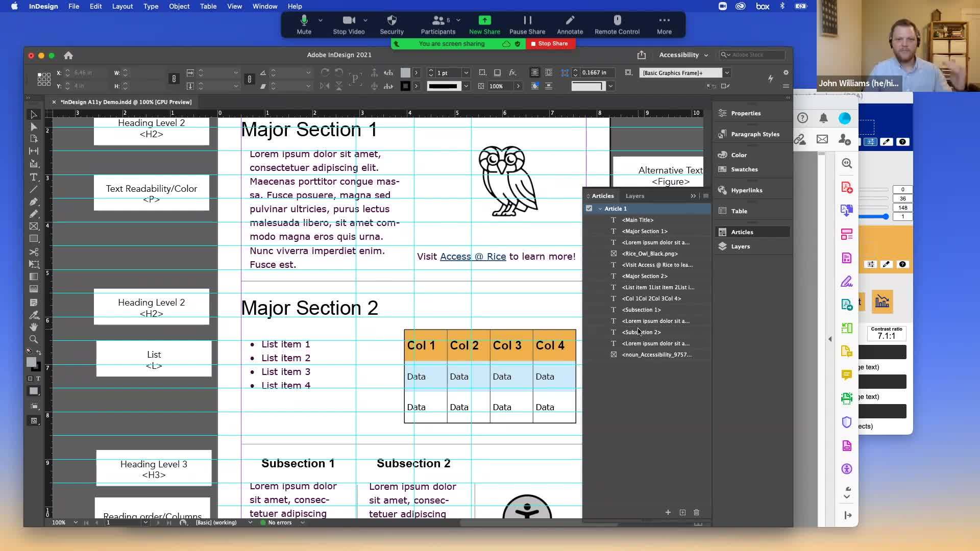Click the Acrobat accessibility tool icon
Image resolution: width=980 pixels, height=551 pixels.
click(x=846, y=469)
